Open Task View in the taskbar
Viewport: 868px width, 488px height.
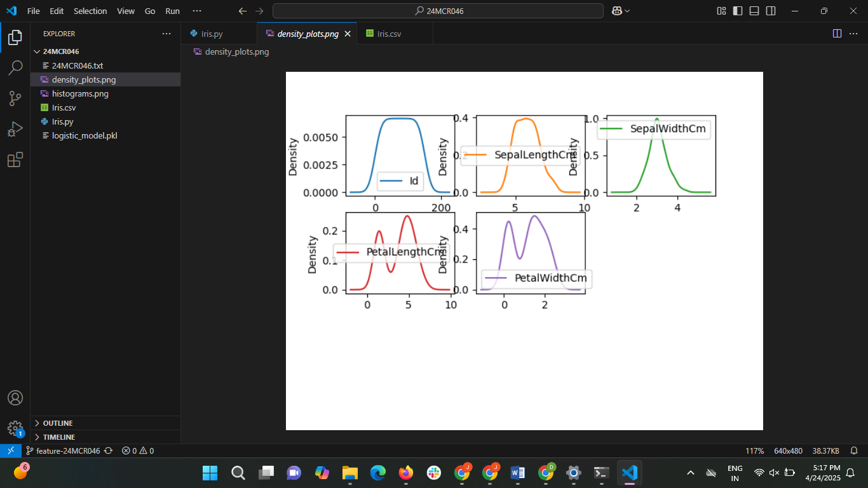(x=266, y=473)
